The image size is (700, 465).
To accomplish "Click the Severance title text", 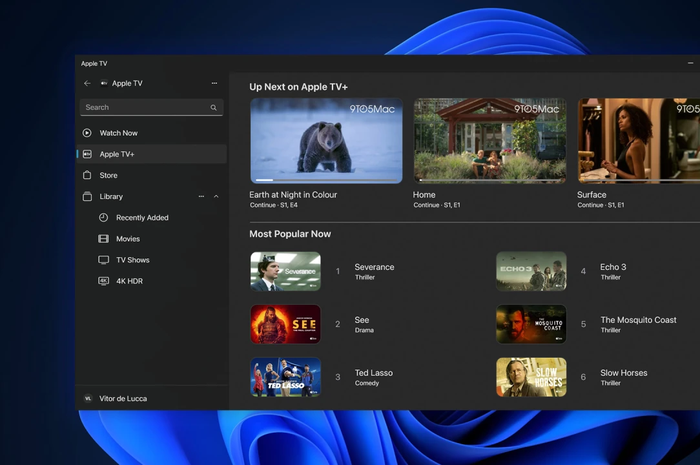I will [375, 267].
